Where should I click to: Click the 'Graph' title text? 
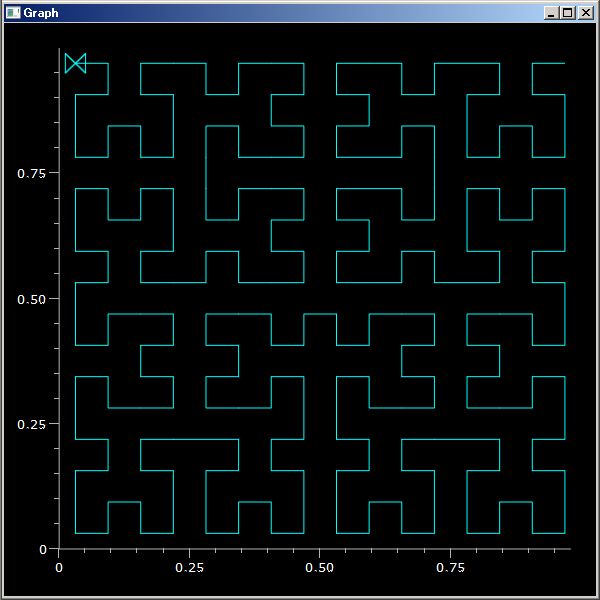point(41,13)
